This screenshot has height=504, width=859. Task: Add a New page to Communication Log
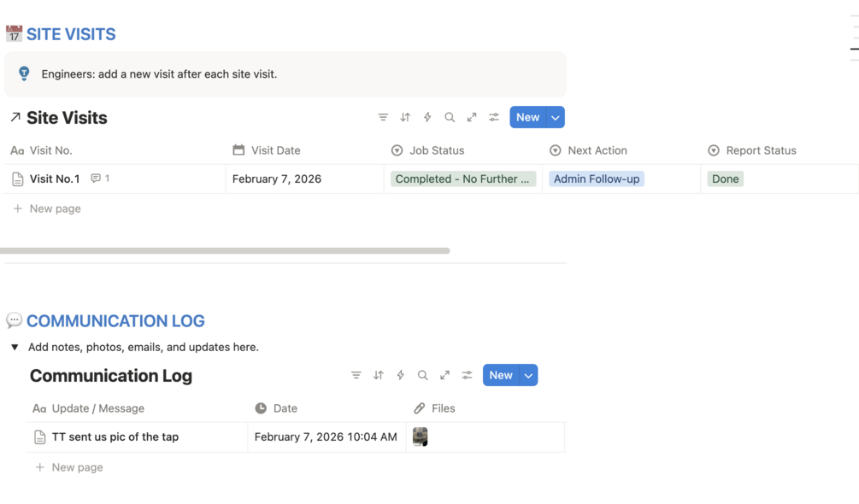point(77,467)
